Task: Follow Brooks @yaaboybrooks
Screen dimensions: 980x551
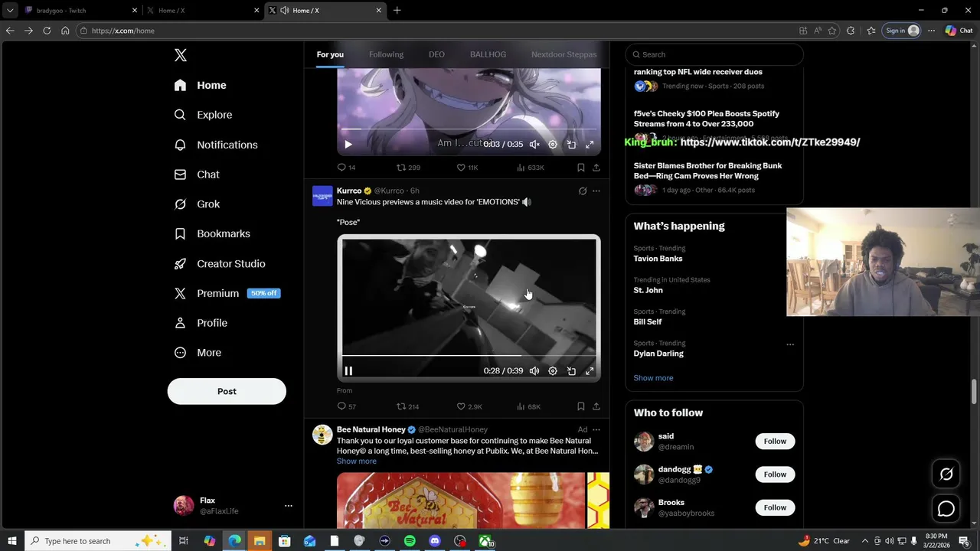Action: [x=775, y=507]
